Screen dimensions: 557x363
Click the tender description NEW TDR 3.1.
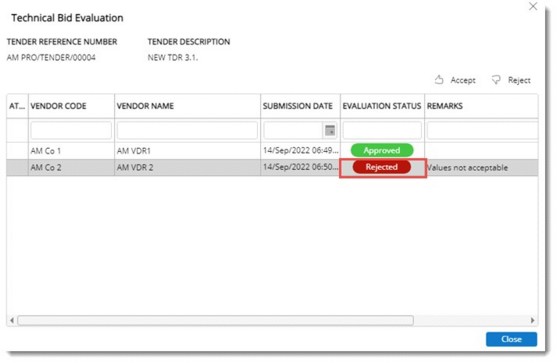coord(173,58)
